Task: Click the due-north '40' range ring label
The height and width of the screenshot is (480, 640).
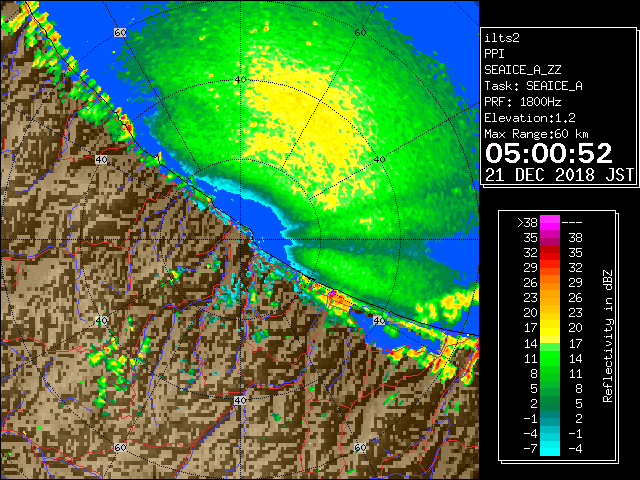Action: (x=240, y=80)
